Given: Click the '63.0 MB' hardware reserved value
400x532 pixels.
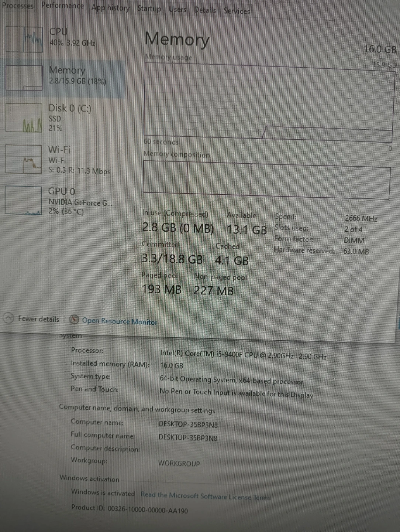Looking at the screenshot, I should pos(356,252).
